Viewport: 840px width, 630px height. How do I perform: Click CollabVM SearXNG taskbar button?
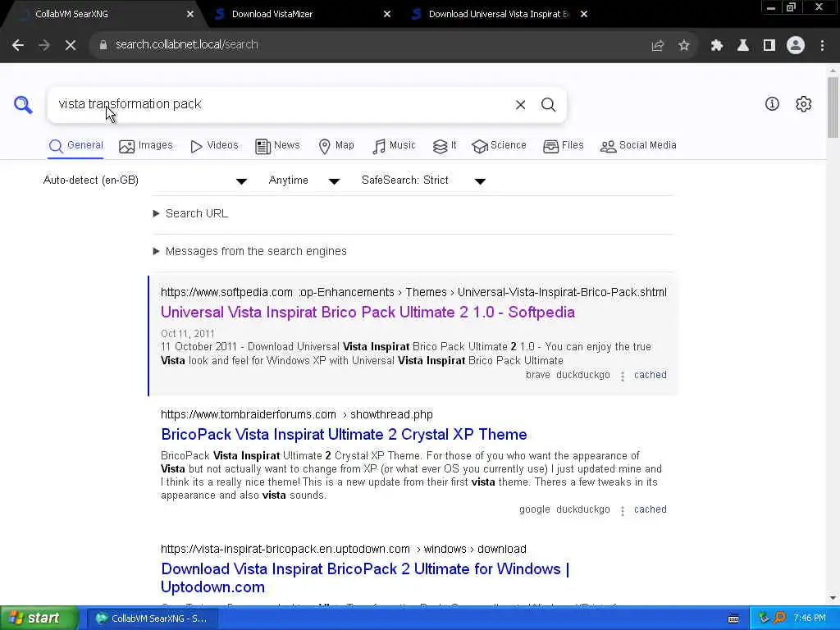[152, 619]
